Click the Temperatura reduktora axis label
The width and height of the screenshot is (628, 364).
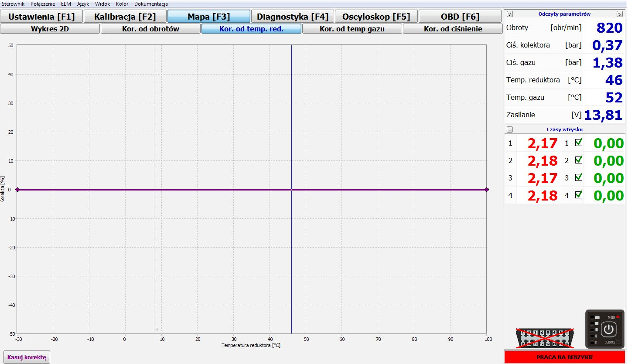click(251, 345)
